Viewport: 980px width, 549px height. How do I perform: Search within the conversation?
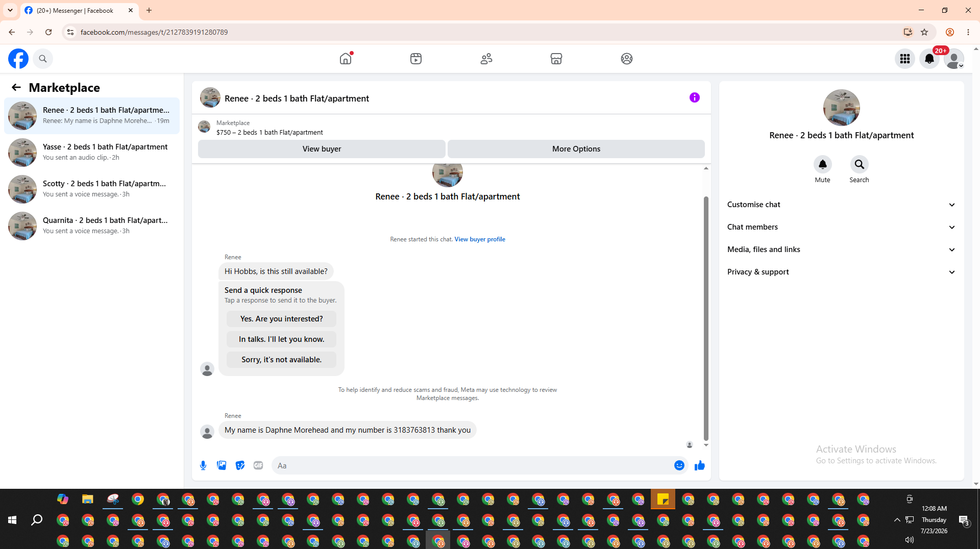point(860,164)
